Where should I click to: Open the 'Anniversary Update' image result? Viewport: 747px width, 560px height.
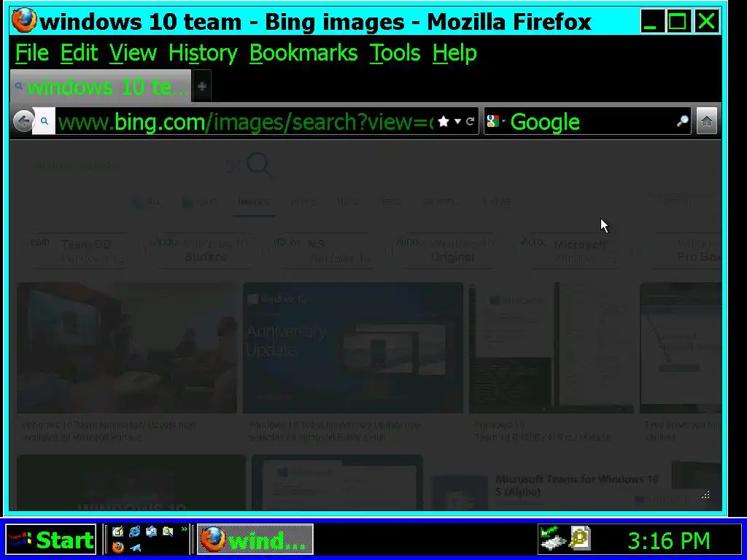coord(352,348)
